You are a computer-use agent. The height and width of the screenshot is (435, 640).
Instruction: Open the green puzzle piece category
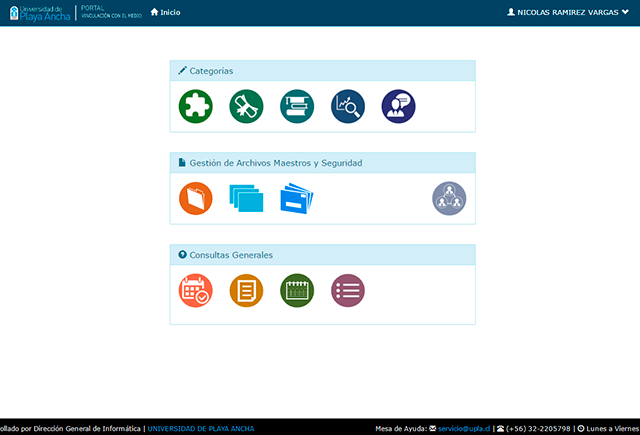(x=196, y=107)
